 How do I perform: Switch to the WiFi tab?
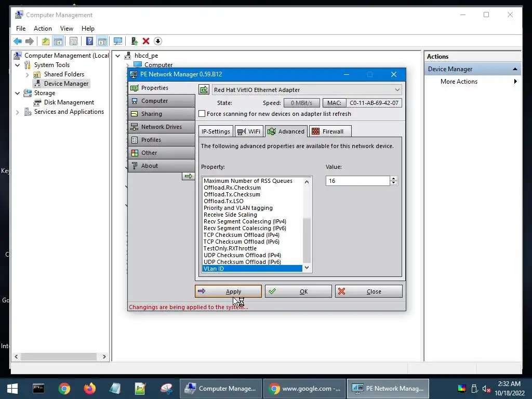[249, 131]
